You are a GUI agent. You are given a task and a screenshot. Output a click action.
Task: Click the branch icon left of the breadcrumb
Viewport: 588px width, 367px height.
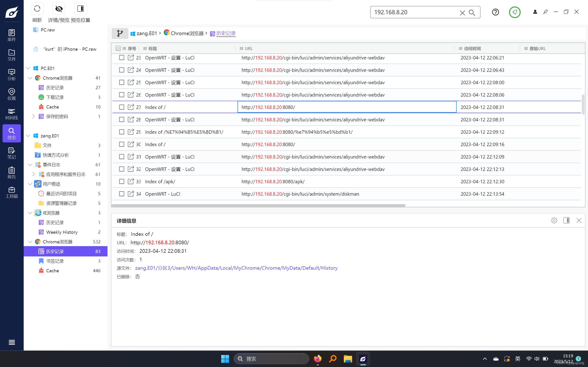(x=120, y=33)
